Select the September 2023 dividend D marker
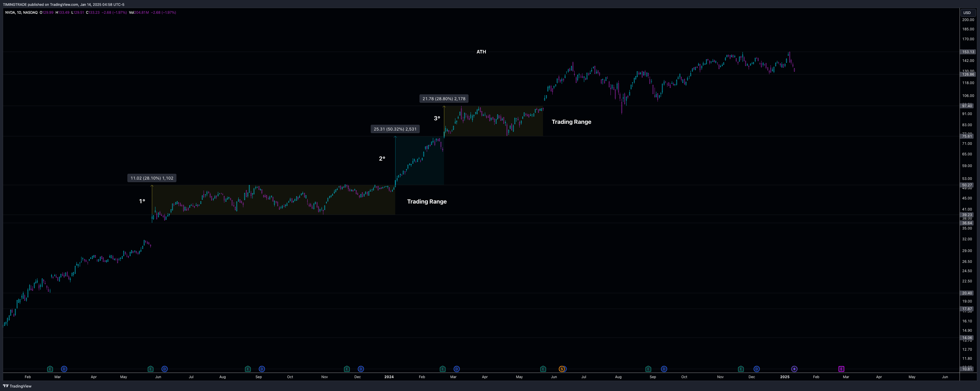Image resolution: width=980 pixels, height=391 pixels. coord(262,369)
